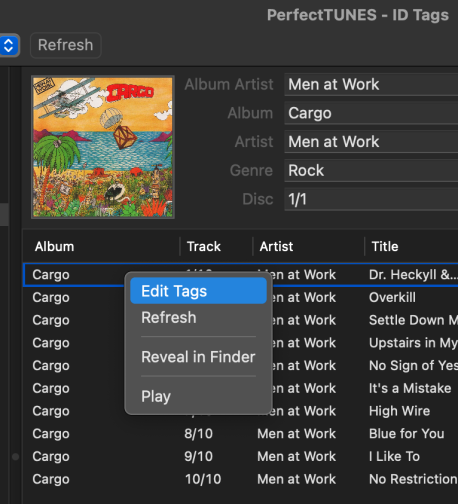The width and height of the screenshot is (458, 504).
Task: Click Men at Work in the 10/10 row
Action: click(296, 479)
